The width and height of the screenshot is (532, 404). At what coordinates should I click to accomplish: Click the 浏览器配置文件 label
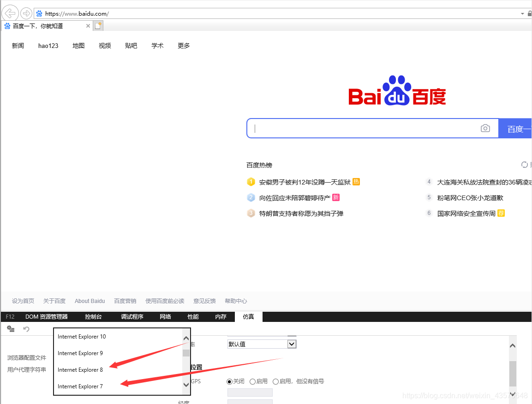click(26, 357)
